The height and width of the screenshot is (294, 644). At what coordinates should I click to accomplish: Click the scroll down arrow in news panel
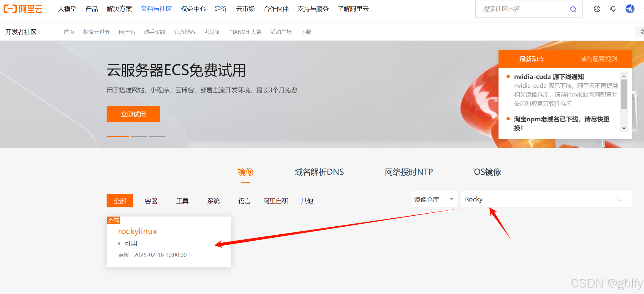[624, 128]
